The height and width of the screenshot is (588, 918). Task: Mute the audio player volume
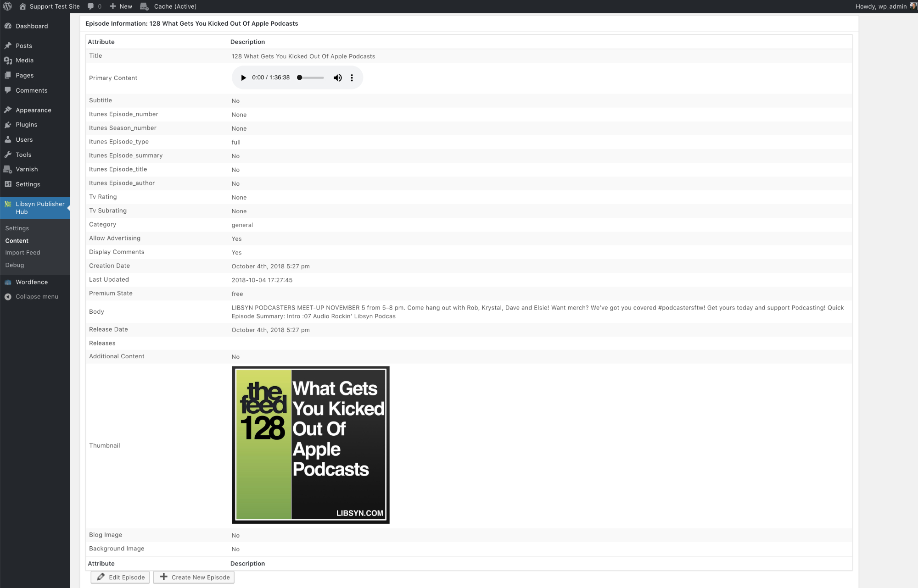[x=338, y=78]
